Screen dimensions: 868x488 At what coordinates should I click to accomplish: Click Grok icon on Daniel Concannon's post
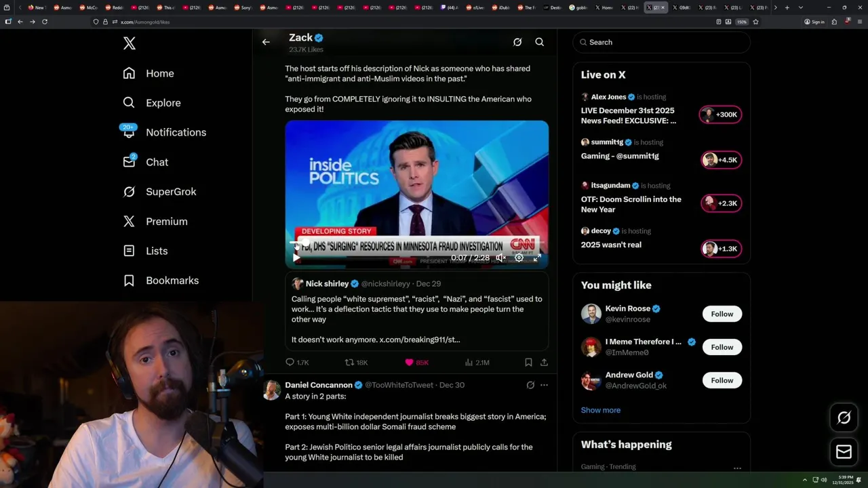530,385
